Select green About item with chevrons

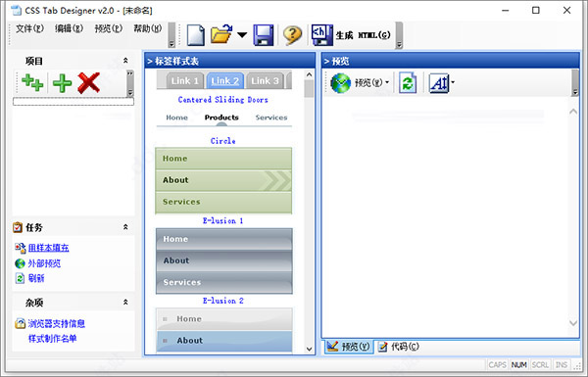pos(223,180)
